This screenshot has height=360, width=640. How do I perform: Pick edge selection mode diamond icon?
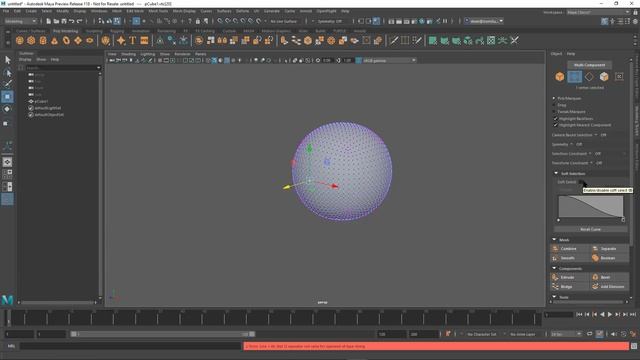coord(589,76)
